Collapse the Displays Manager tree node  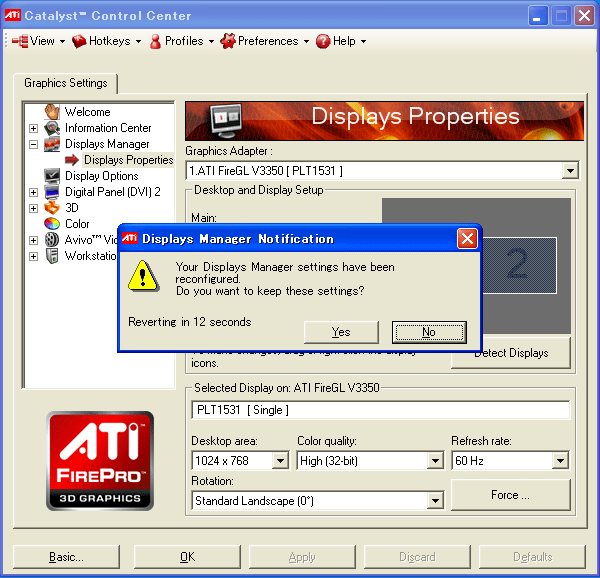click(x=34, y=144)
